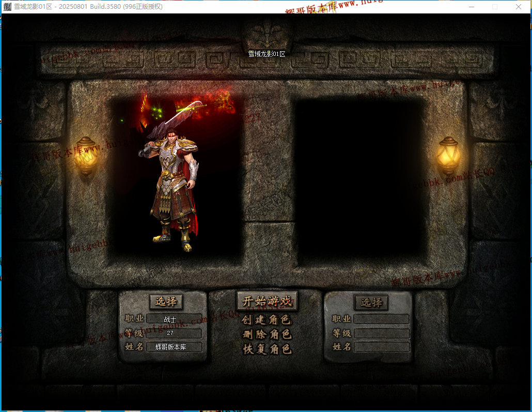This screenshot has height=412, width=532.
Task: Click the left wall lantern
Action: pyautogui.click(x=86, y=154)
